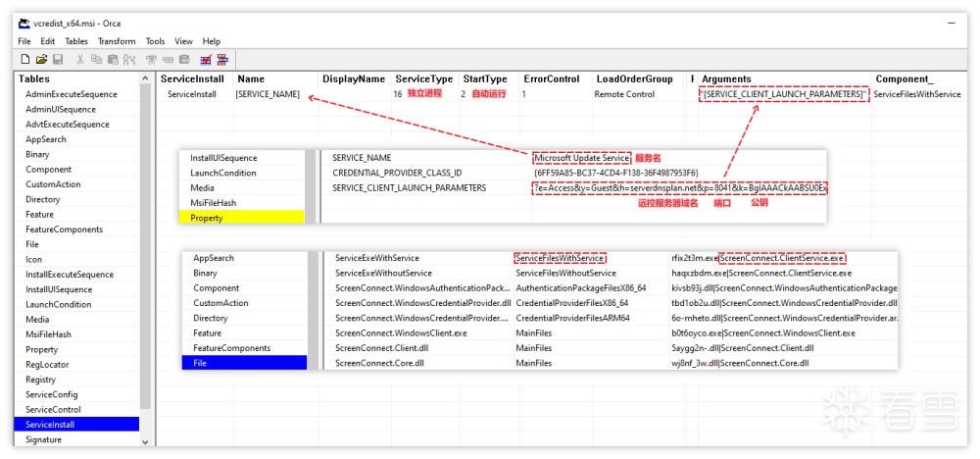Select the [SERVICE_NAME] cell in Name column

tap(268, 94)
